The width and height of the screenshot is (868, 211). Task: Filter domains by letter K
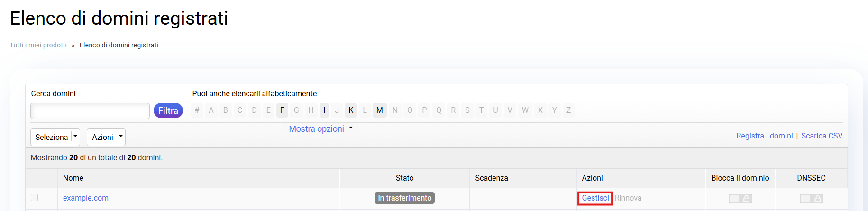[x=351, y=110]
